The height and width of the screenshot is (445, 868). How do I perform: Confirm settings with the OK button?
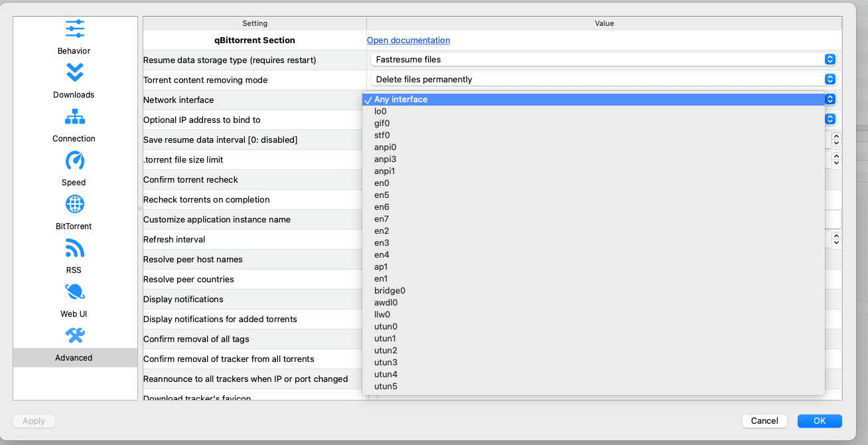coord(820,420)
